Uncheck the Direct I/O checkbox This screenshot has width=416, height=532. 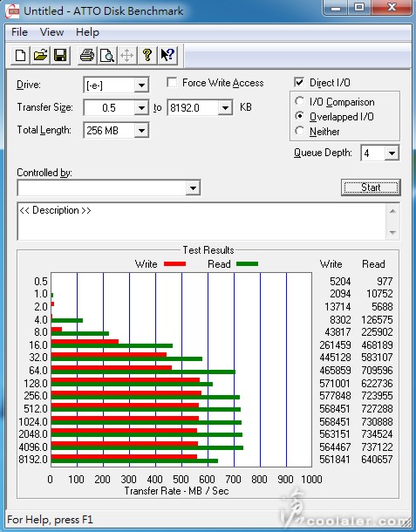click(299, 83)
